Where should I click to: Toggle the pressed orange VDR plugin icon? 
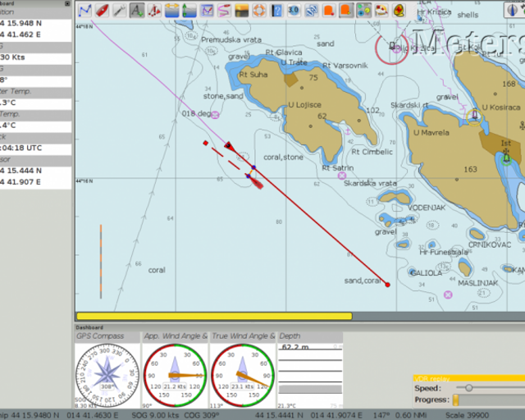346,11
